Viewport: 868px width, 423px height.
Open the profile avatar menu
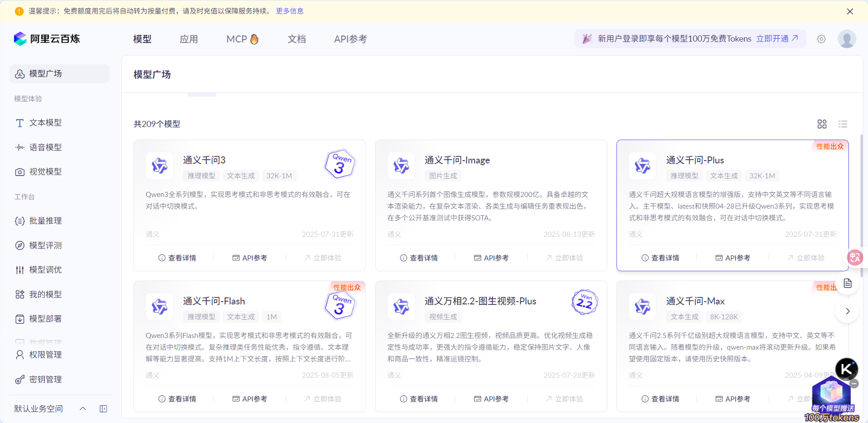point(847,39)
